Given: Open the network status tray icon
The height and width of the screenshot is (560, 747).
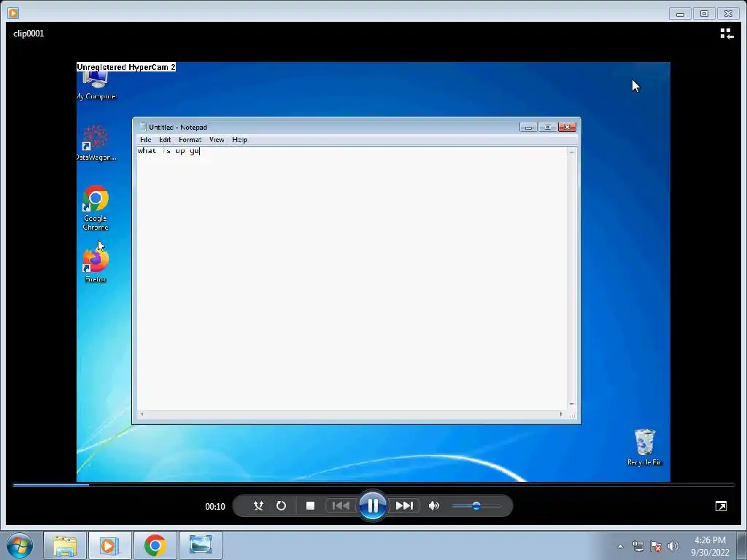Looking at the screenshot, I should tap(638, 546).
